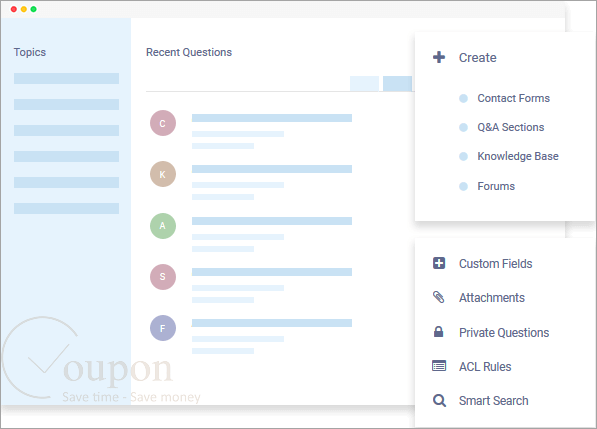The image size is (597, 429).
Task: Click the plus icon beside Create
Action: click(x=439, y=57)
